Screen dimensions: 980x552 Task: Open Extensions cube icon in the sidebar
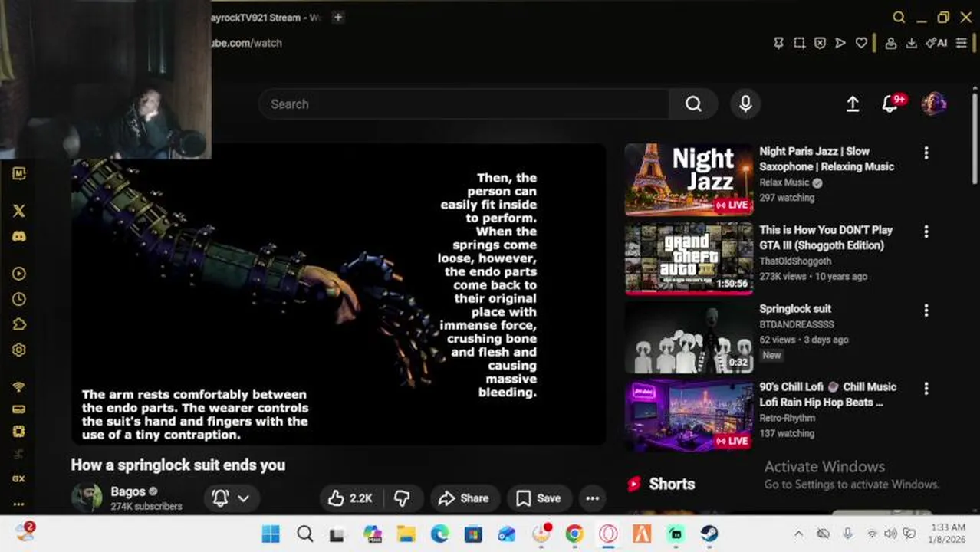(x=19, y=324)
